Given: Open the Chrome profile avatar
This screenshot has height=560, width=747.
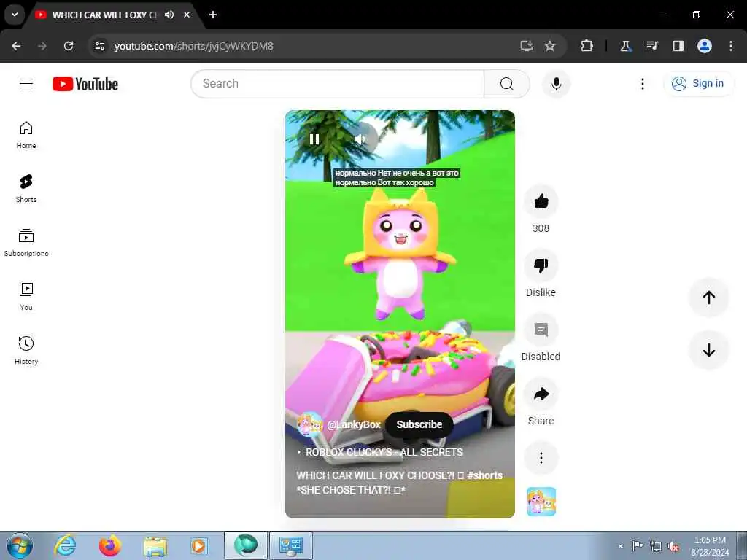Looking at the screenshot, I should [x=704, y=46].
